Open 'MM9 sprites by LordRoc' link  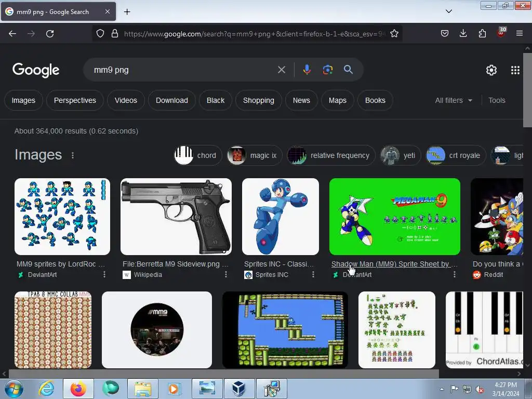(61, 264)
